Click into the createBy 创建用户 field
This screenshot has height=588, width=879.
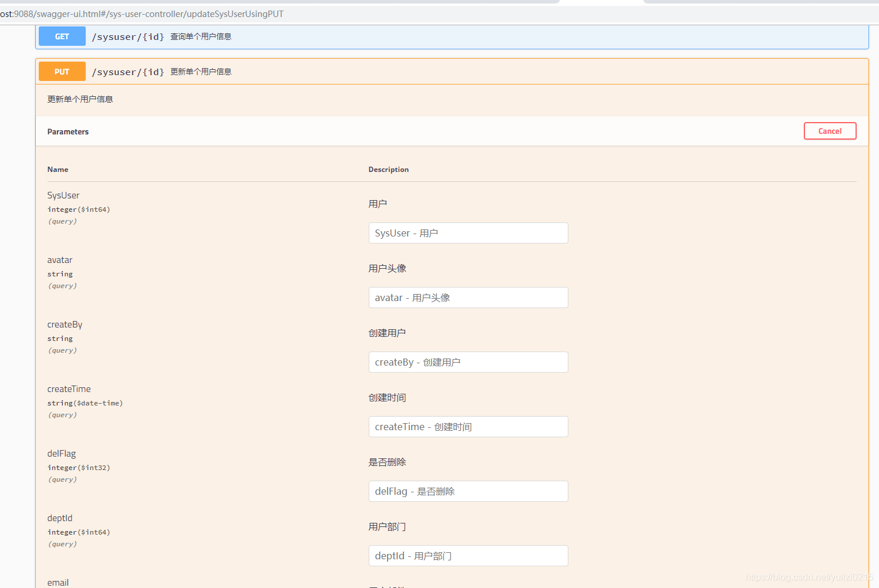468,362
